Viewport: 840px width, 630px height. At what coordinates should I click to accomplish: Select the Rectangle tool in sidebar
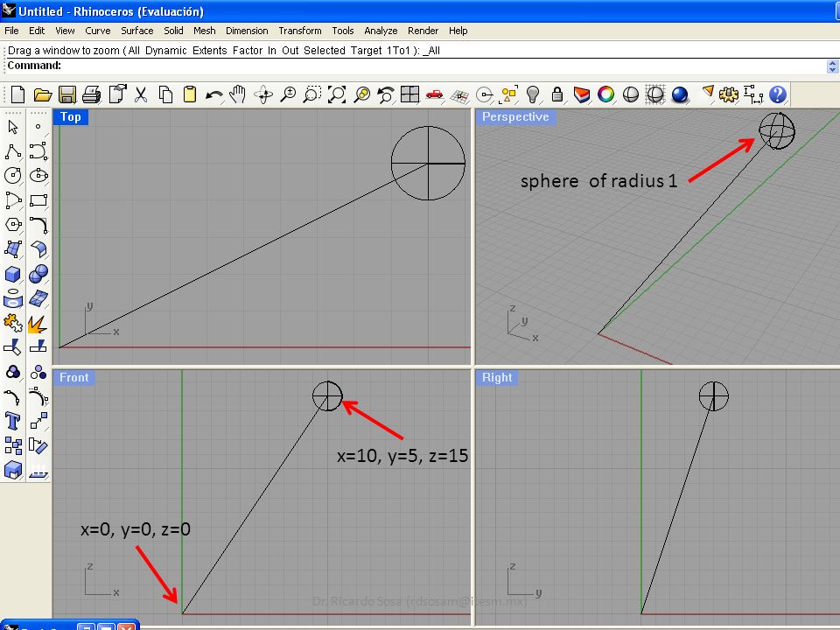(38, 200)
